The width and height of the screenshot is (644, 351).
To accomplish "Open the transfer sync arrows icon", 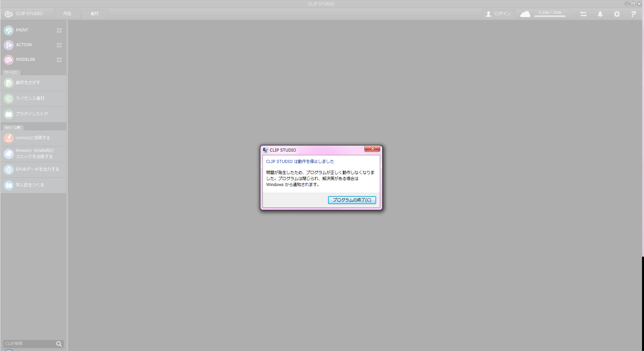I will coord(583,14).
